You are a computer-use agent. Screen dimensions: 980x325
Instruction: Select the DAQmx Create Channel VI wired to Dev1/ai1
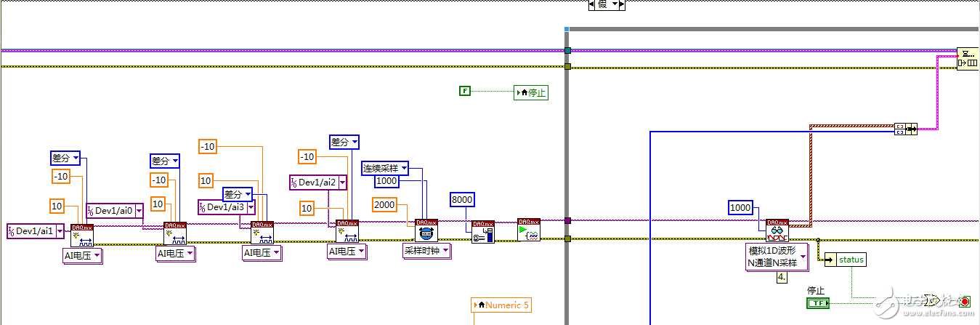tap(81, 234)
